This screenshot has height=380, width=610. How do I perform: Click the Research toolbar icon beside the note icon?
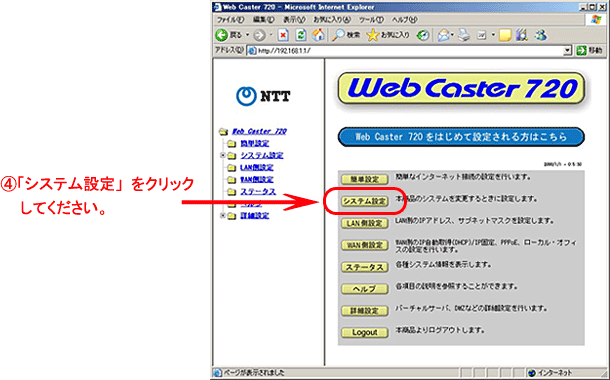(521, 35)
